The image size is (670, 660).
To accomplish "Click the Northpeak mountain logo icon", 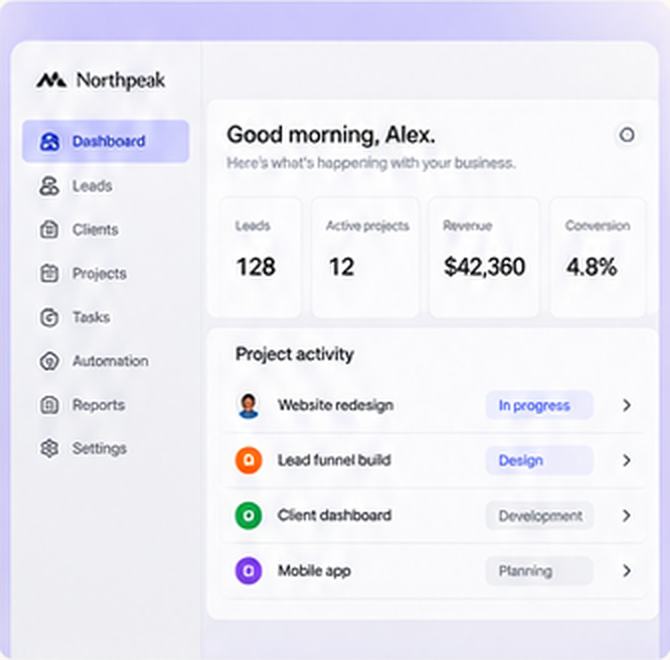I will click(51, 80).
